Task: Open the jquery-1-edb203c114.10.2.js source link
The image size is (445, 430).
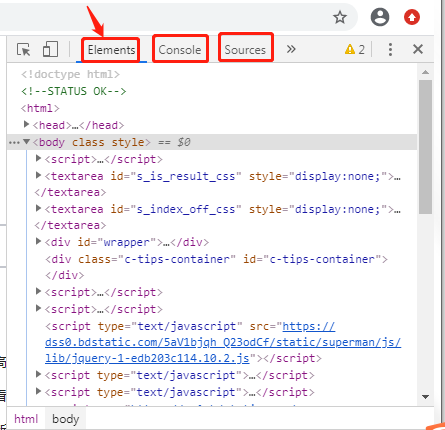Action: pos(223,342)
